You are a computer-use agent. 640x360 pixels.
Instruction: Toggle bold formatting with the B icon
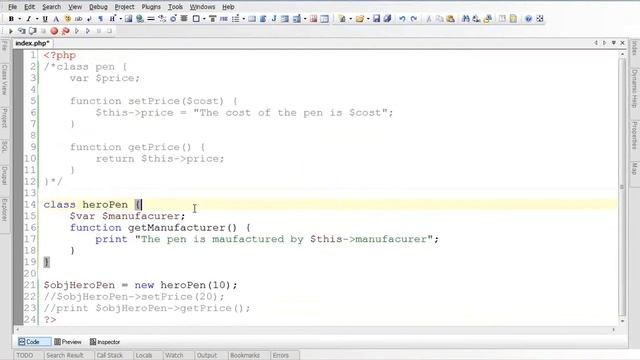pyautogui.click(x=11, y=19)
